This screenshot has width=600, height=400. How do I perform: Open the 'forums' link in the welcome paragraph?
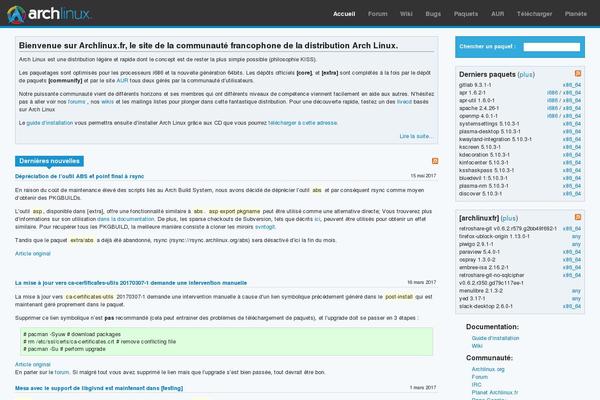[77, 102]
